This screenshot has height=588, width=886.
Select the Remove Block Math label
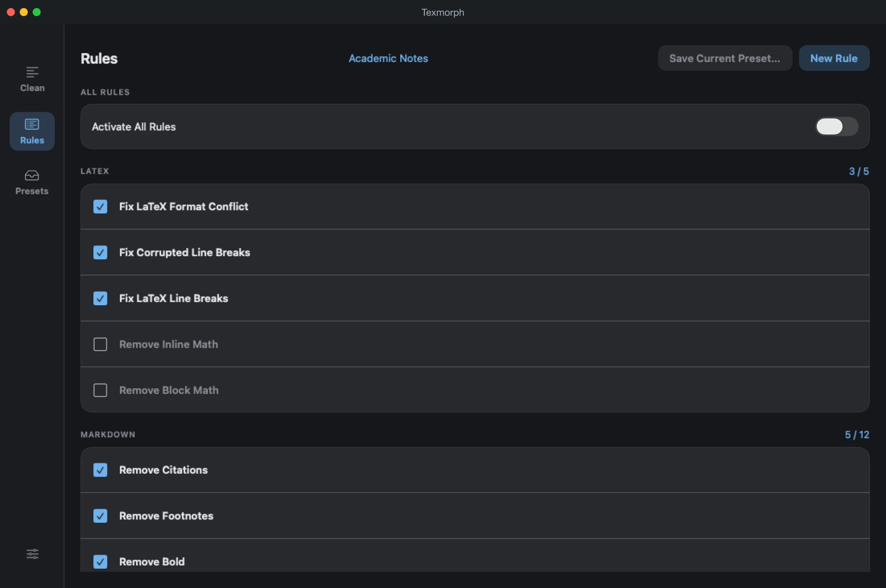(x=169, y=390)
